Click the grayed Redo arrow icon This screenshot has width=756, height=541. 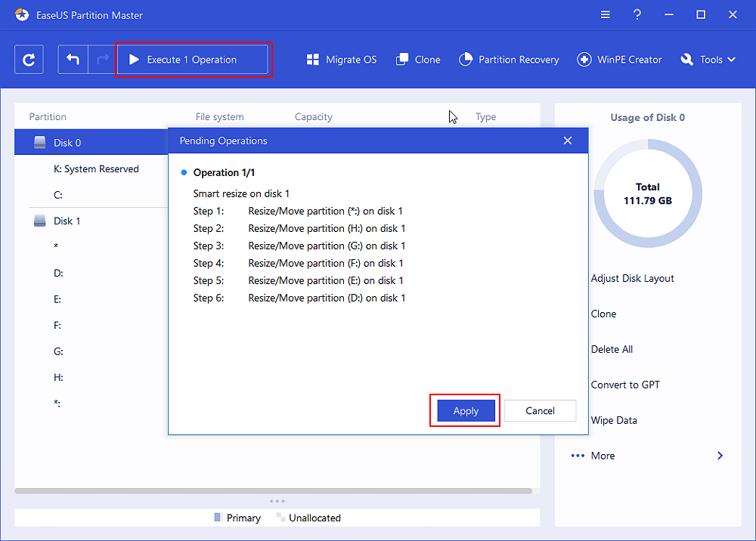[x=102, y=60]
